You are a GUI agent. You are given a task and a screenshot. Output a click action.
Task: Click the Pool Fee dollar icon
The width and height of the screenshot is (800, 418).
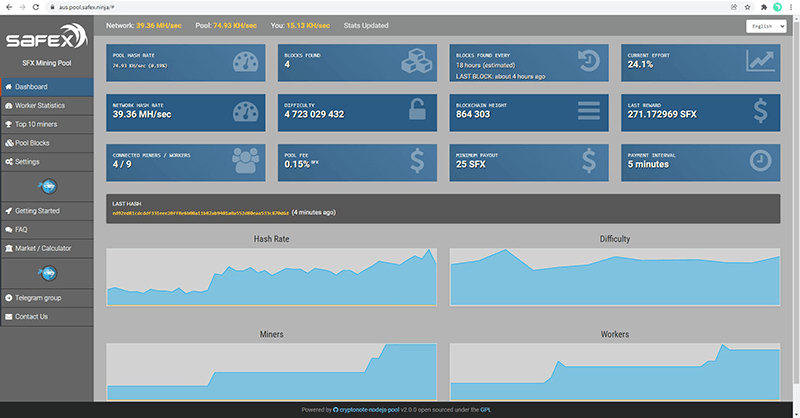[x=417, y=160]
